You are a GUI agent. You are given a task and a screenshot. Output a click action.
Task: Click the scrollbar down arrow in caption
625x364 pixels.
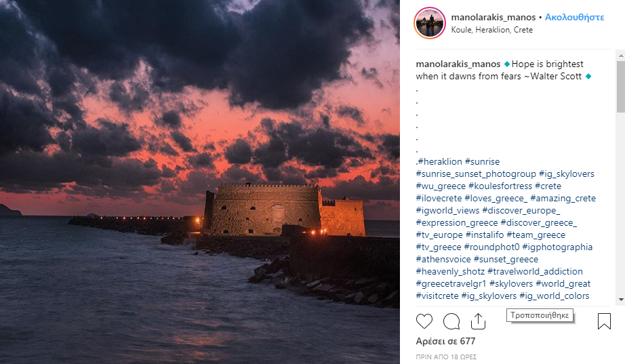(x=621, y=300)
